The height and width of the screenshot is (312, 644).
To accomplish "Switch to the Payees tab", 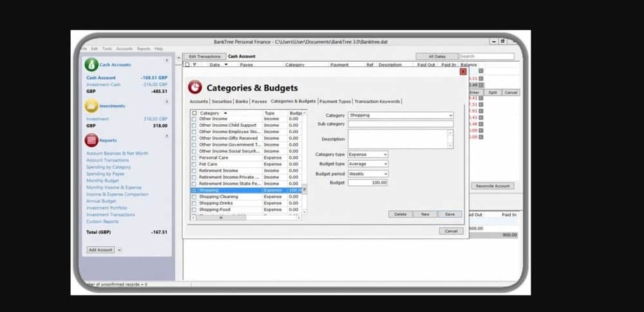I will (x=260, y=102).
